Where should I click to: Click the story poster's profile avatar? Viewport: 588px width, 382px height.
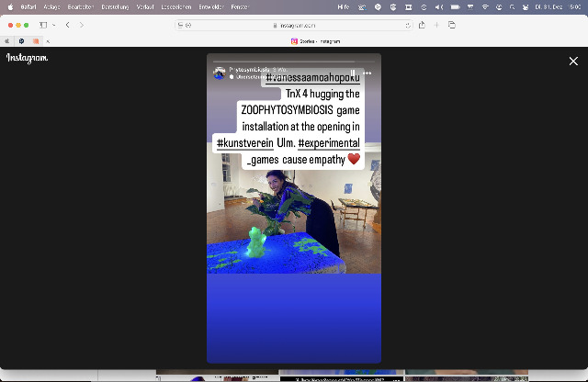click(220, 73)
